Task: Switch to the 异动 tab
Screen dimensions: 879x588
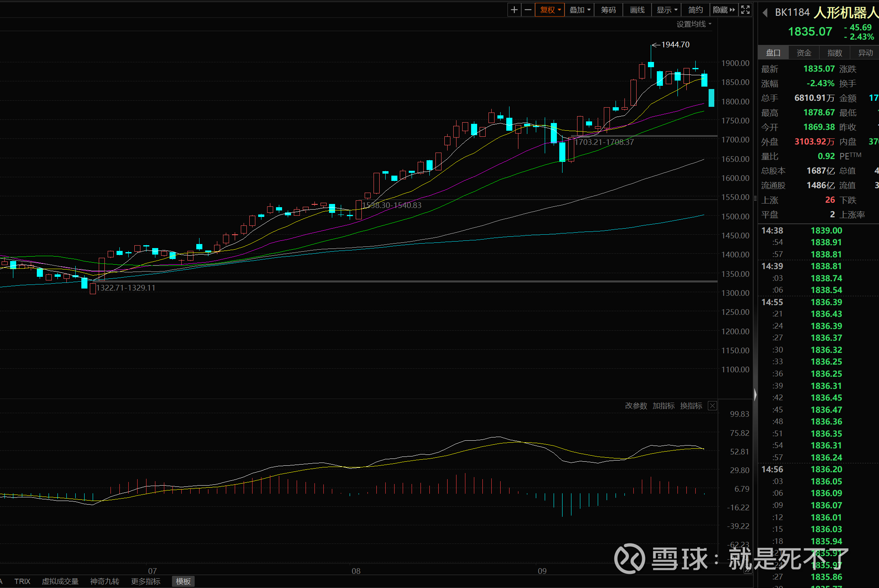Action: [x=865, y=53]
